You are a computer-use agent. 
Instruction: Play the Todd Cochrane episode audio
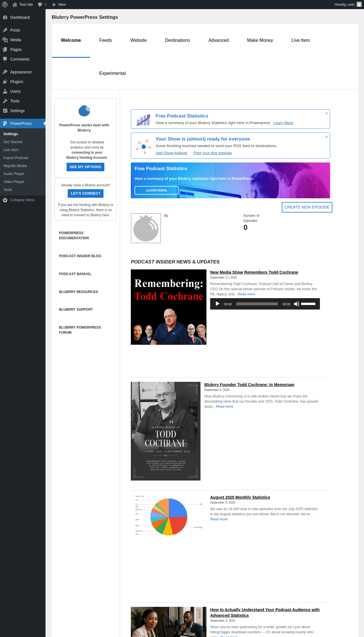click(218, 304)
